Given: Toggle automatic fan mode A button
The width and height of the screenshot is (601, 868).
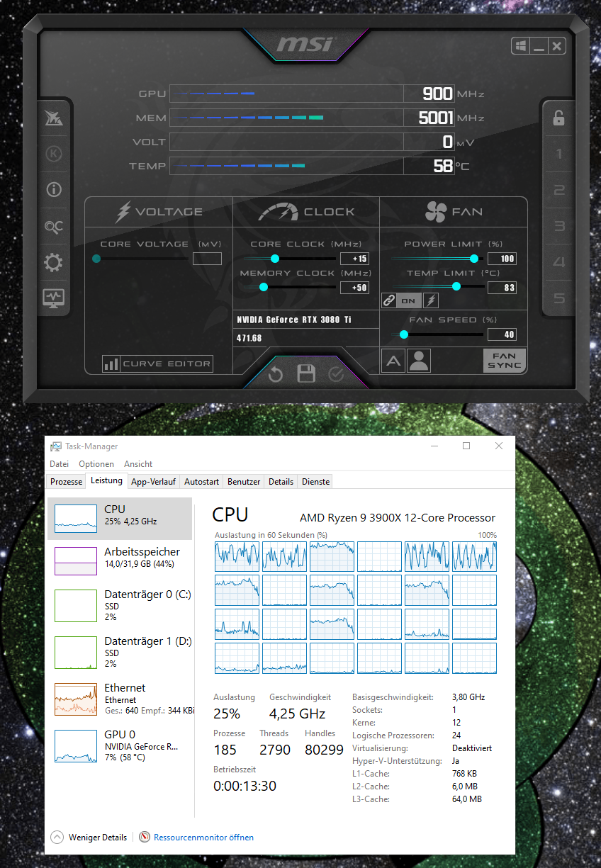Looking at the screenshot, I should pyautogui.click(x=393, y=361).
